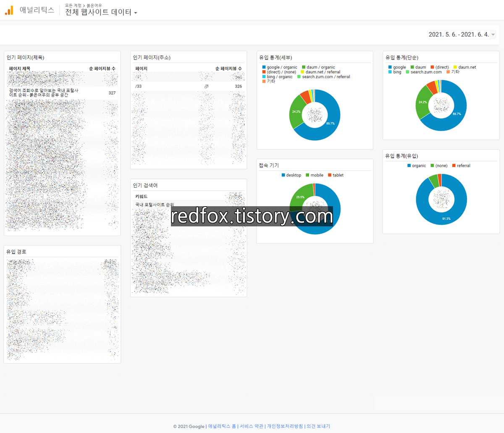Viewport: 504px width, 433px height.
Task: Click the (direct) legend entry in 유입 통계(단순)
Action: coord(440,67)
